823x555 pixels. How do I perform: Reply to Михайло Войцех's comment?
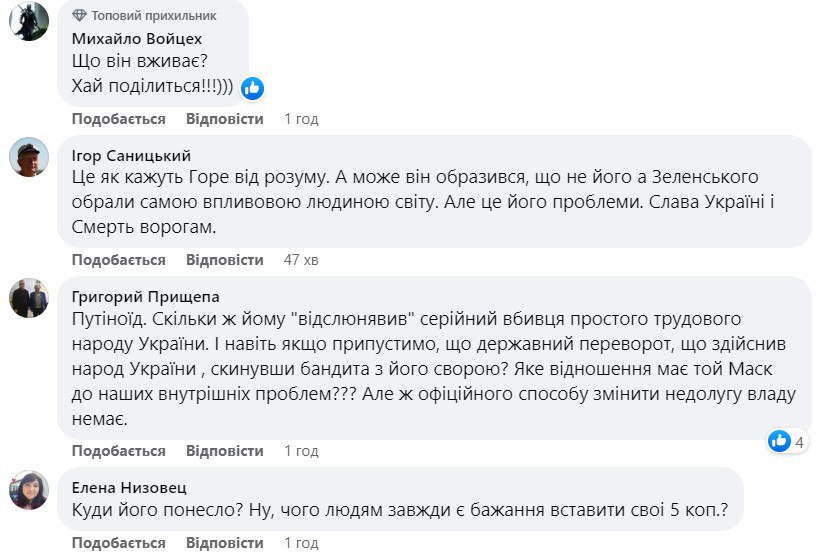coord(225,119)
